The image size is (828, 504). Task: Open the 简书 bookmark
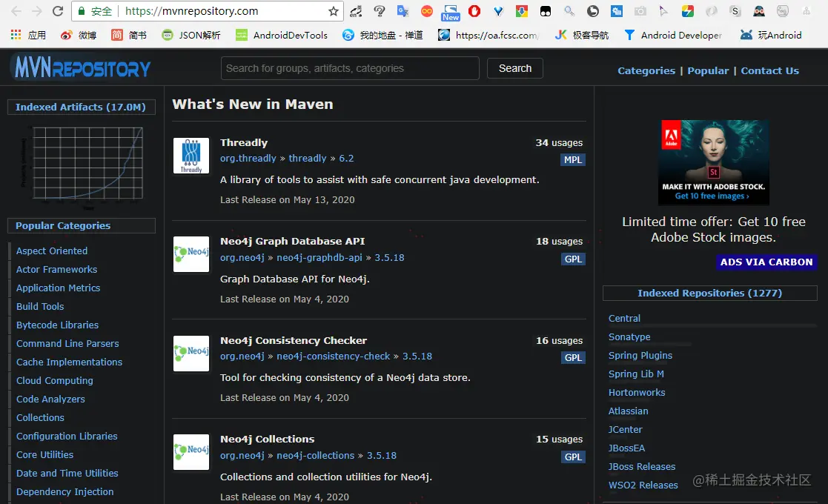[129, 35]
